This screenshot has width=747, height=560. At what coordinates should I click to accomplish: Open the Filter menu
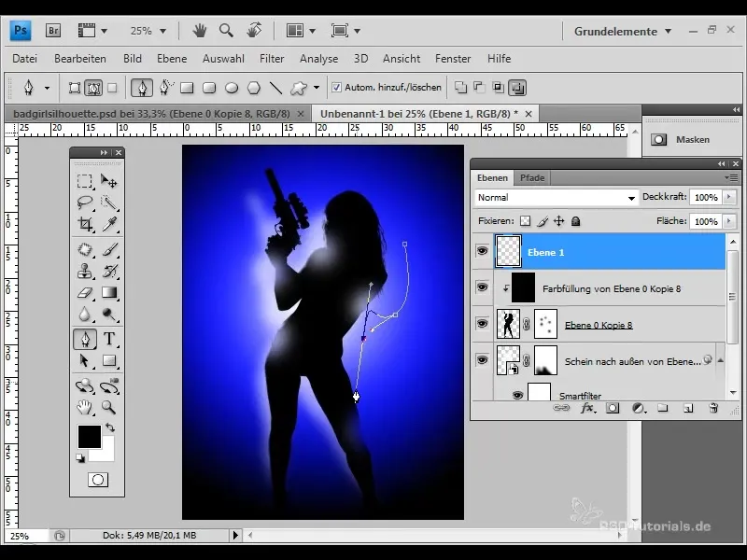[272, 59]
